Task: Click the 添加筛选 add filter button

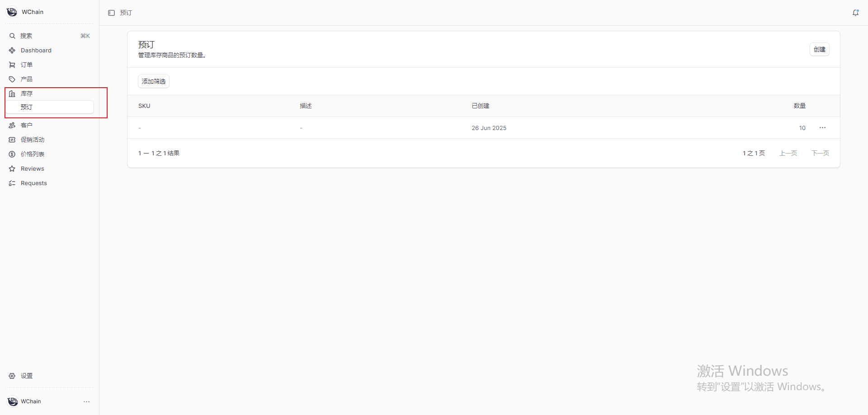Action: 154,82
